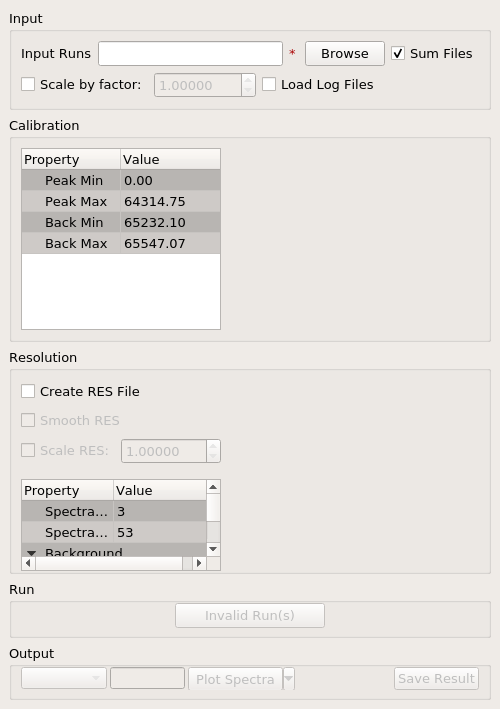Click inside the Input Runs text field
Screen dimensions: 500x709
(190, 54)
